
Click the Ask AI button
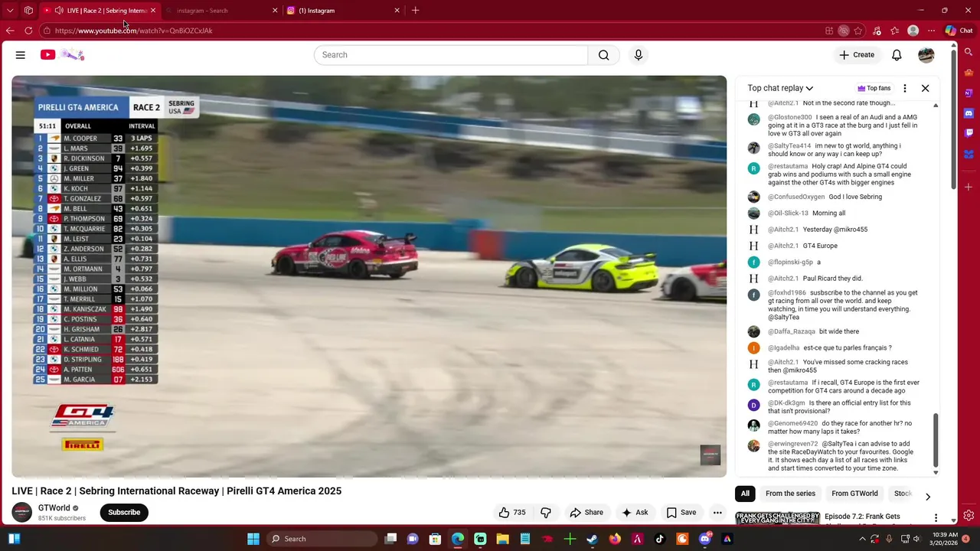click(635, 513)
